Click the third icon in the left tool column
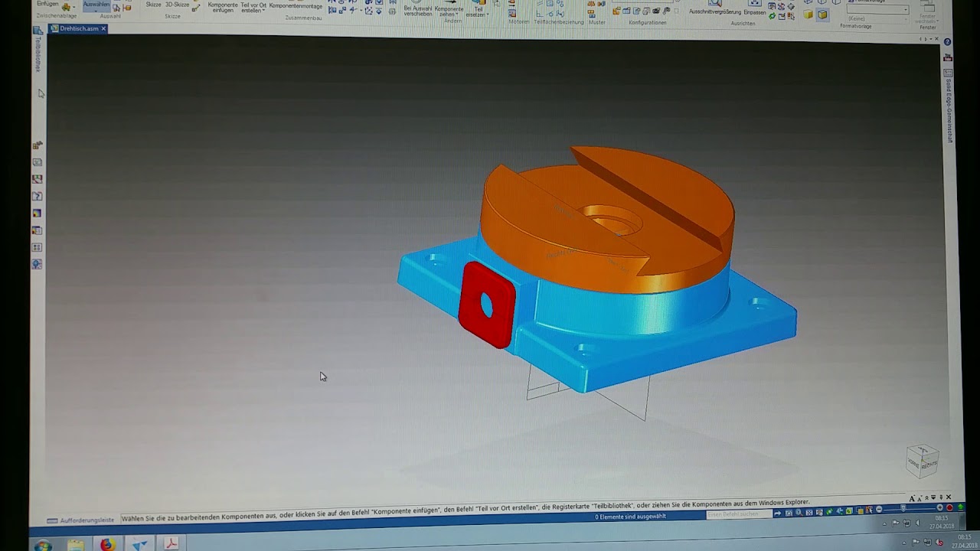 click(37, 179)
